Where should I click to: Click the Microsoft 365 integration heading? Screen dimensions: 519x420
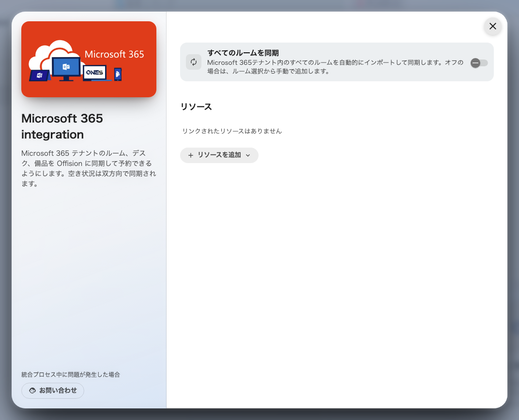[62, 126]
